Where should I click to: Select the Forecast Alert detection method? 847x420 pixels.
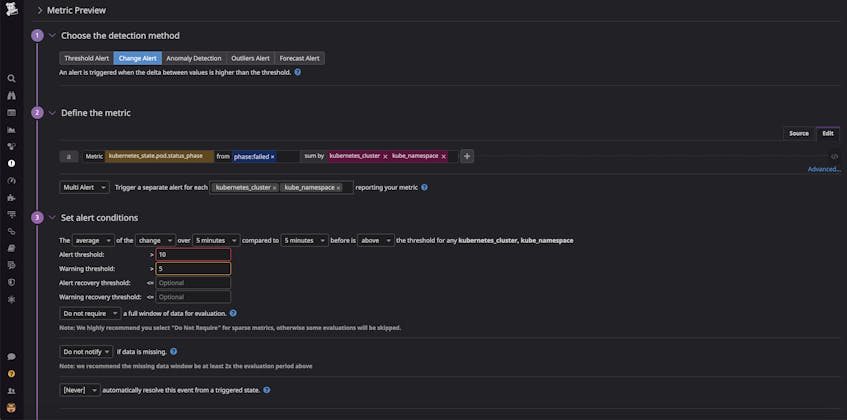[299, 58]
